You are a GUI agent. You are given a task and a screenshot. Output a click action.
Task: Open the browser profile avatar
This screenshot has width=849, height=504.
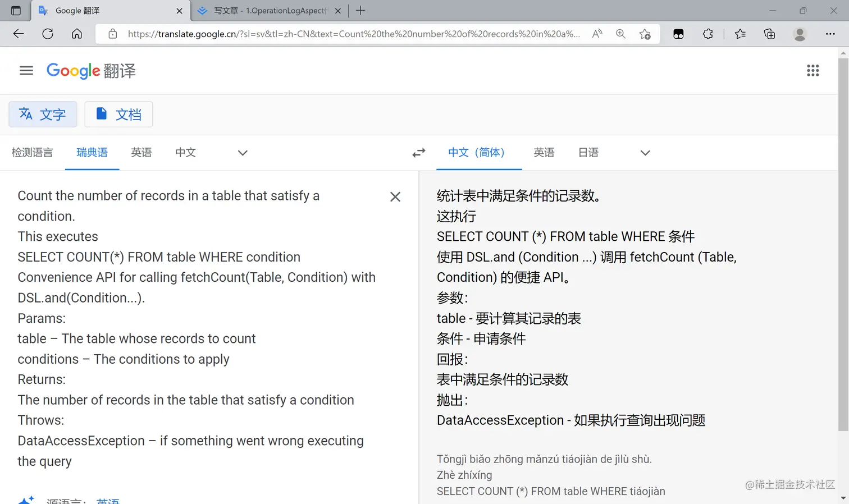[x=800, y=34]
